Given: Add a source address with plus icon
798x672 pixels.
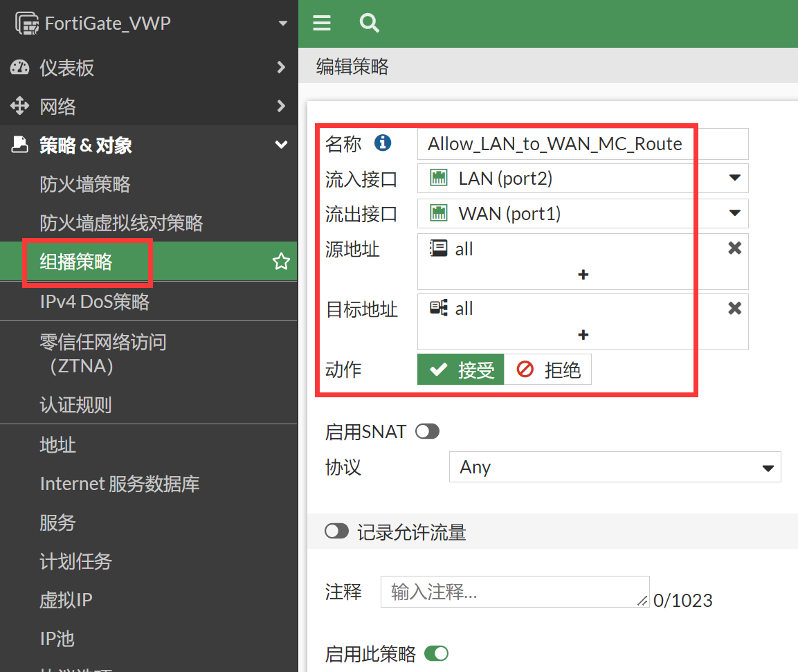Looking at the screenshot, I should pyautogui.click(x=583, y=275).
